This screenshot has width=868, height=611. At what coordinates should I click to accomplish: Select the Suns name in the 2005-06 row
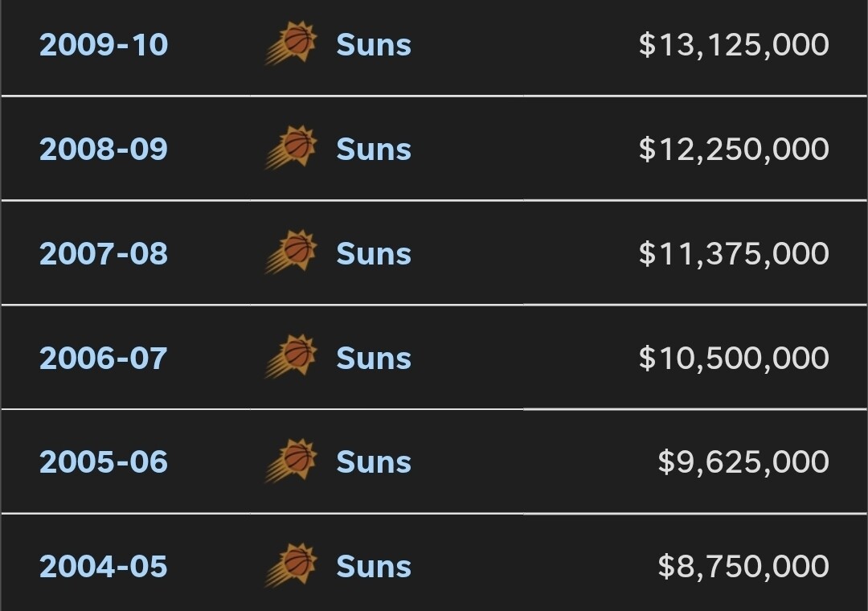[x=374, y=462]
